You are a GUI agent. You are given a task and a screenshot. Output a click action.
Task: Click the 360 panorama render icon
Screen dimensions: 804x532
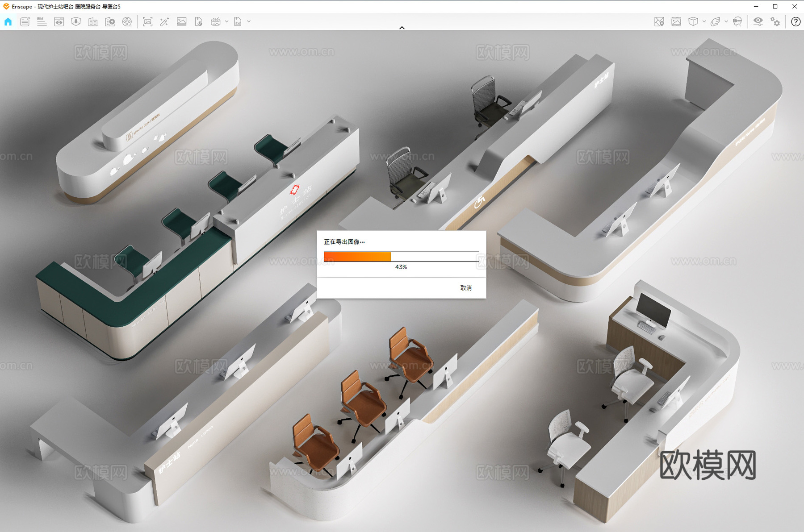216,21
